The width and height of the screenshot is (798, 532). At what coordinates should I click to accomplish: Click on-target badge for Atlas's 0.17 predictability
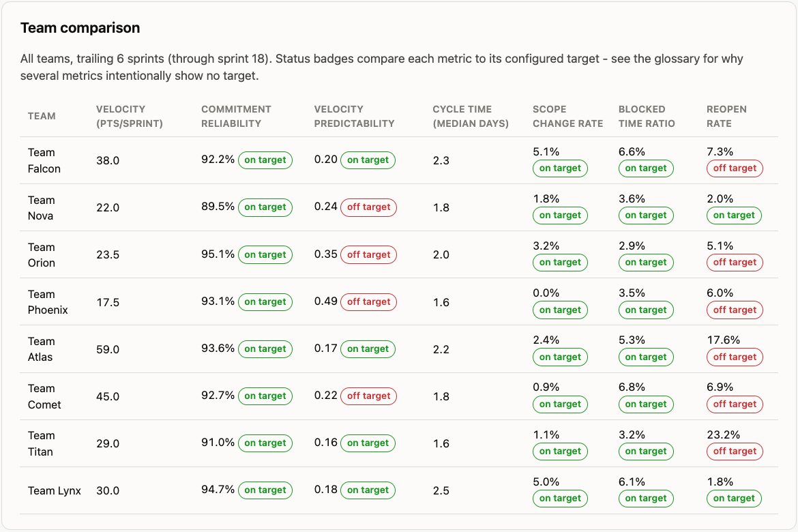click(x=368, y=349)
